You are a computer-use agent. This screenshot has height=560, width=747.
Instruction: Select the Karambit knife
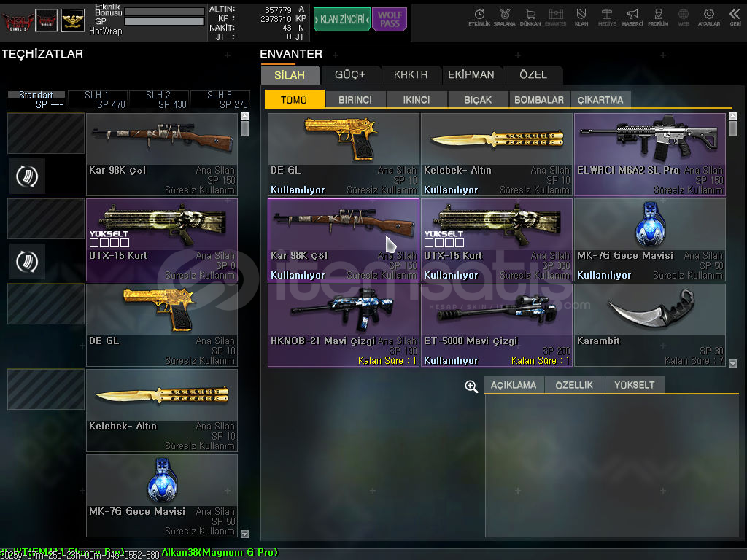point(650,325)
